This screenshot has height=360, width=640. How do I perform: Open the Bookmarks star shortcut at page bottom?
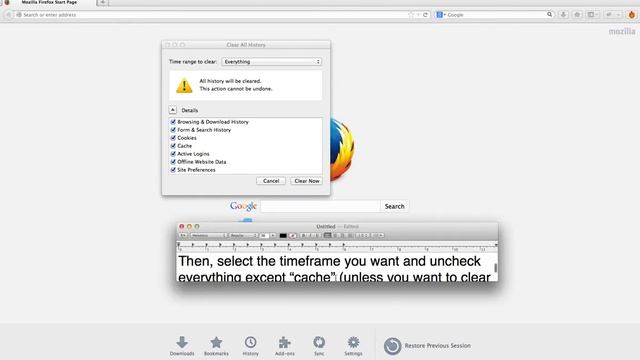click(x=216, y=346)
